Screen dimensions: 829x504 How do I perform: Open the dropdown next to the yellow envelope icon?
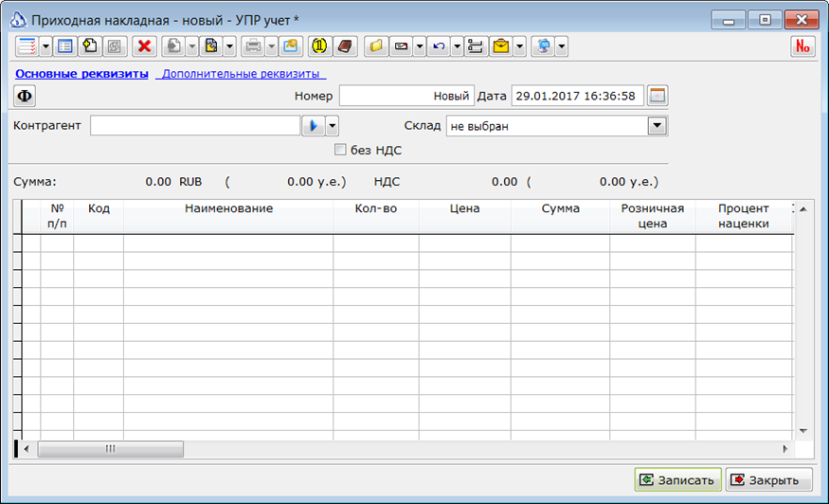click(520, 46)
